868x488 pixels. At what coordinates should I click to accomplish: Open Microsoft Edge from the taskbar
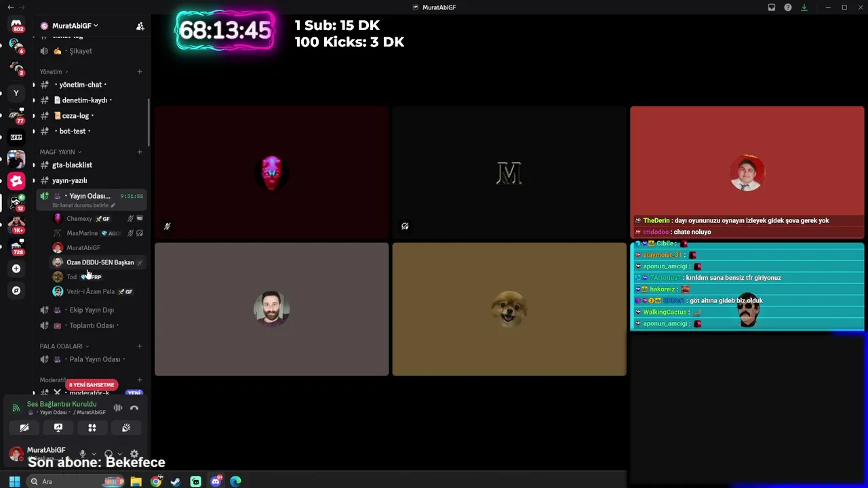235,481
